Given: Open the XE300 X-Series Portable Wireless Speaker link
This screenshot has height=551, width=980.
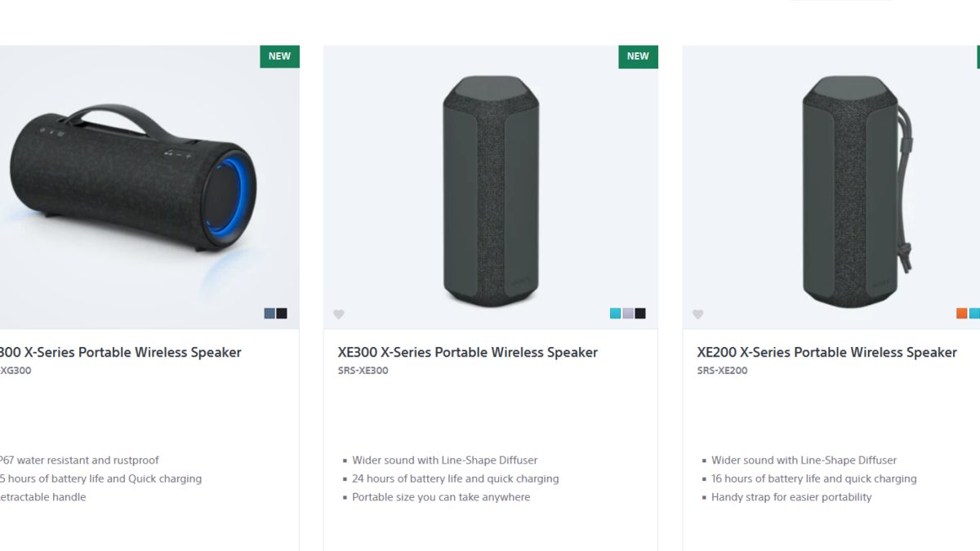Looking at the screenshot, I should pyautogui.click(x=467, y=353).
